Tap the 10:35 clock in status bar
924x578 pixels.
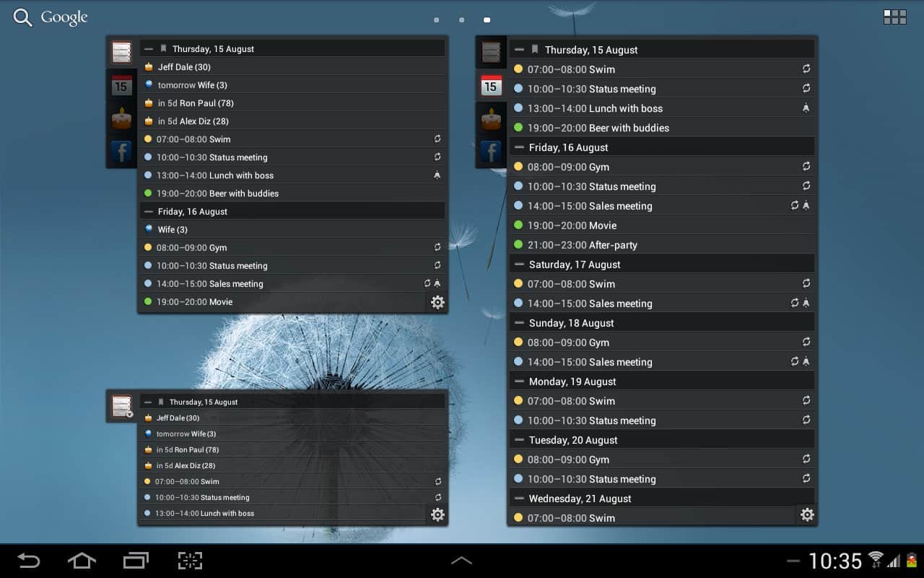(834, 561)
